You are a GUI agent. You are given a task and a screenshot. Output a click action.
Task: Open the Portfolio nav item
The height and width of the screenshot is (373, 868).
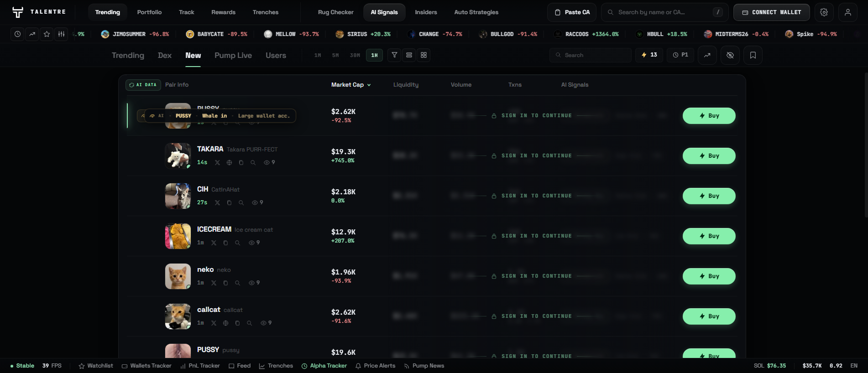[149, 12]
